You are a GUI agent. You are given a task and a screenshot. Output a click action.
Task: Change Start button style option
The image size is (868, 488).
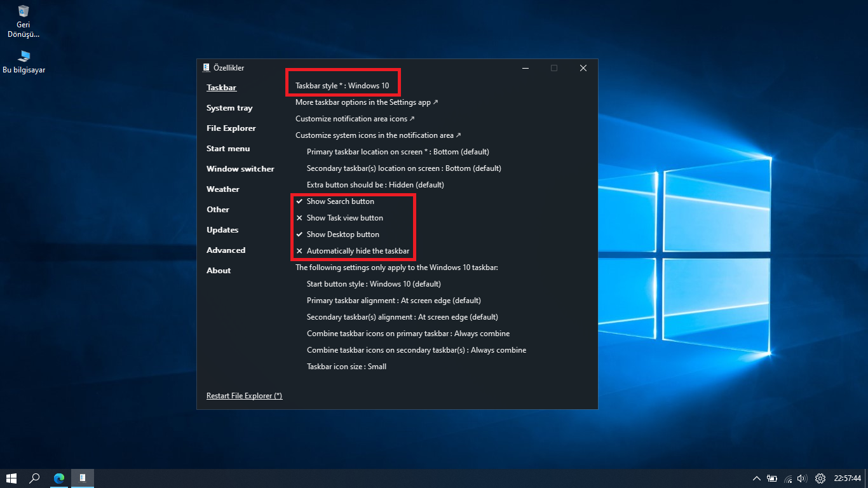pos(374,284)
